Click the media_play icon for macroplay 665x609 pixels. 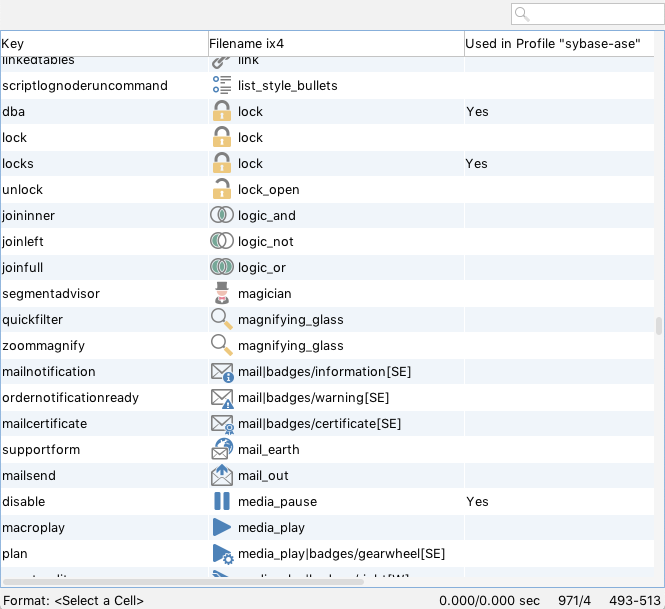click(x=221, y=528)
